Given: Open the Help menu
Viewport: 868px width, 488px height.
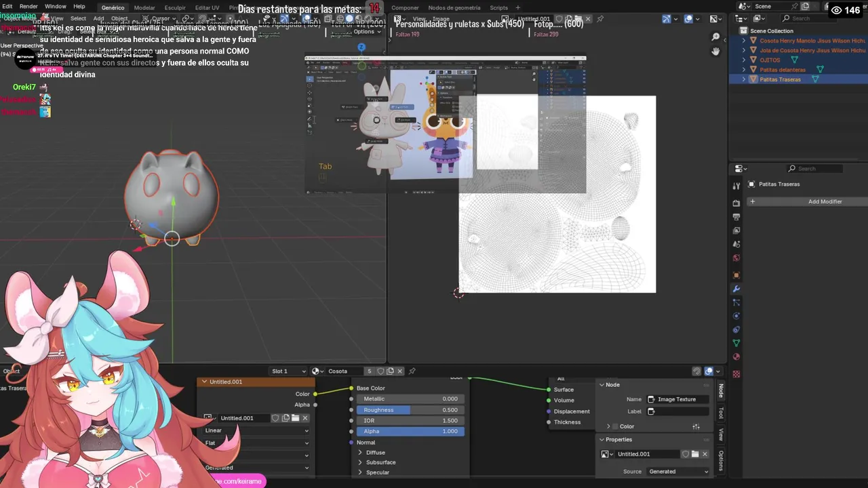Looking at the screenshot, I should point(79,6).
